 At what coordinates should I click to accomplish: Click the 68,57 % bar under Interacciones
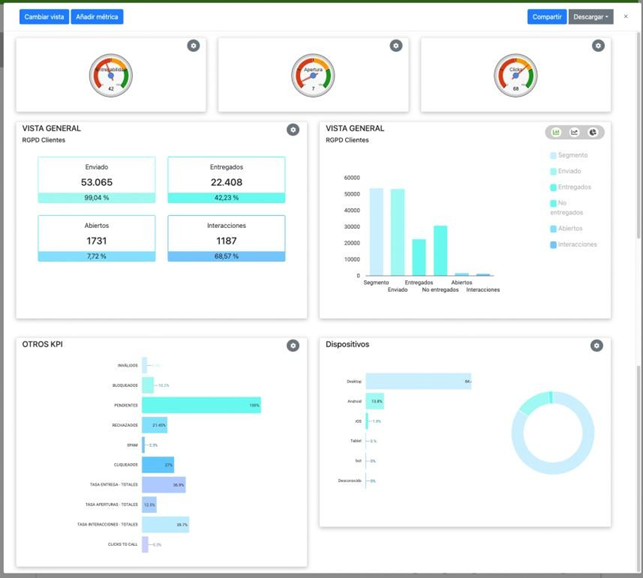(226, 256)
